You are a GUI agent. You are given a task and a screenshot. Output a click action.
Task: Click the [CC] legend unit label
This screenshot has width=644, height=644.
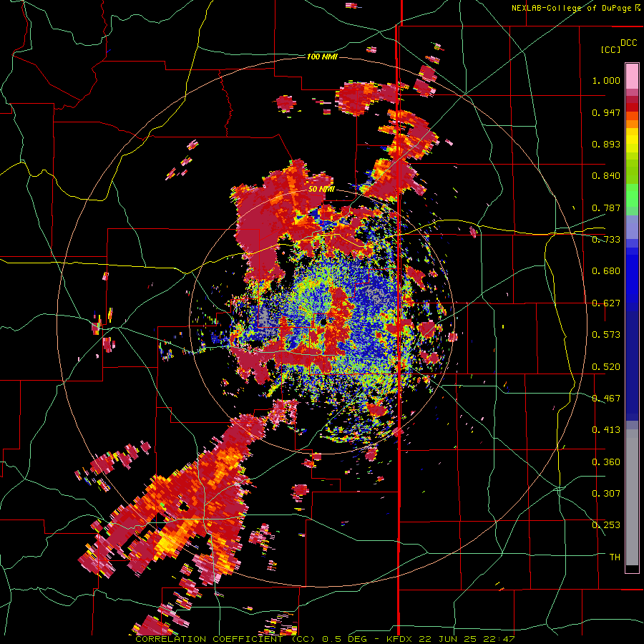click(x=611, y=49)
